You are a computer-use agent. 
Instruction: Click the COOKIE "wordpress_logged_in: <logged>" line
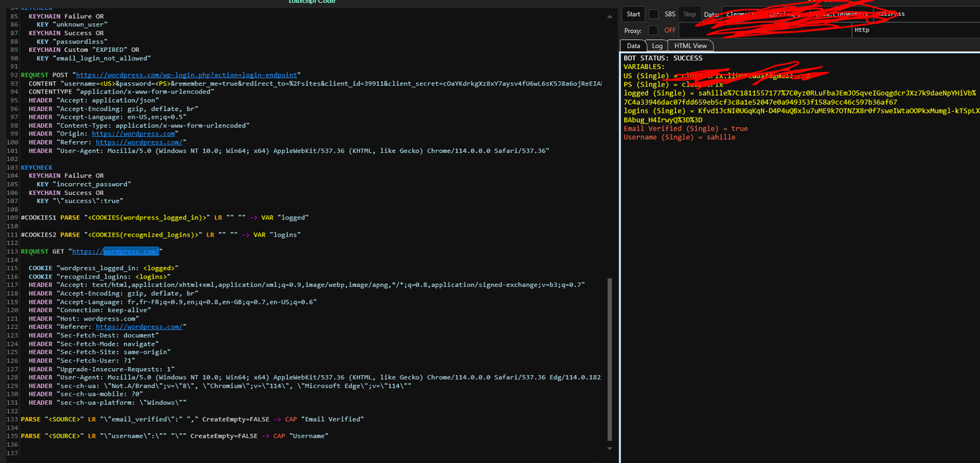click(x=103, y=268)
